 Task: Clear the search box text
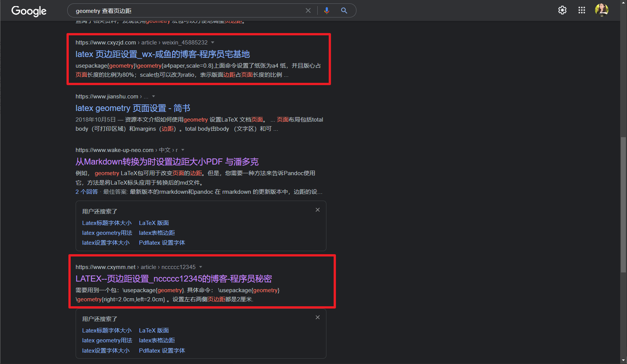click(x=308, y=11)
